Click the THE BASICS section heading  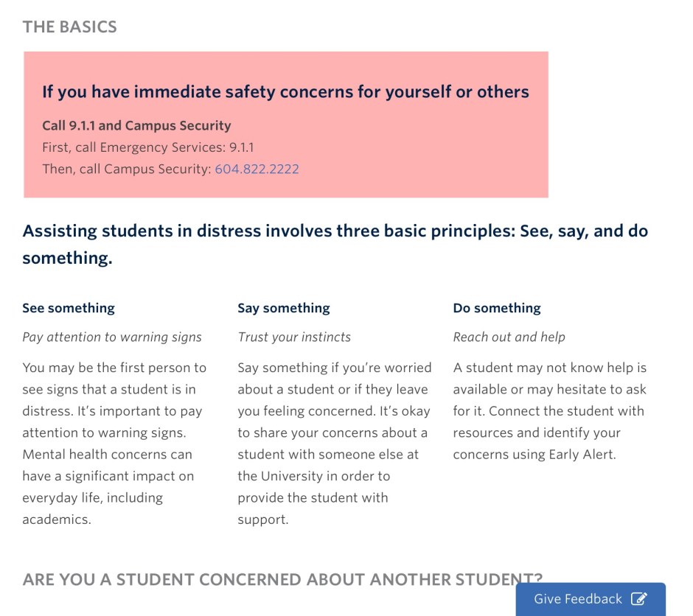[x=69, y=27]
